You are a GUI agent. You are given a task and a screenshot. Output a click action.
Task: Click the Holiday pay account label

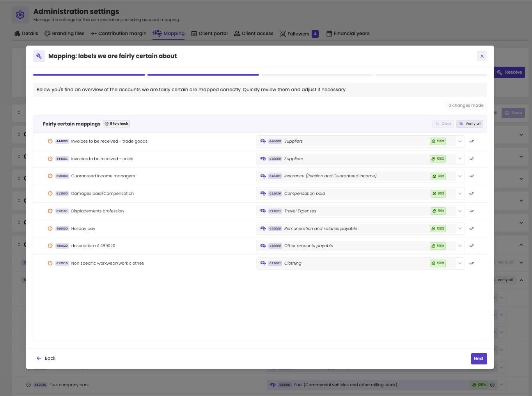click(83, 229)
